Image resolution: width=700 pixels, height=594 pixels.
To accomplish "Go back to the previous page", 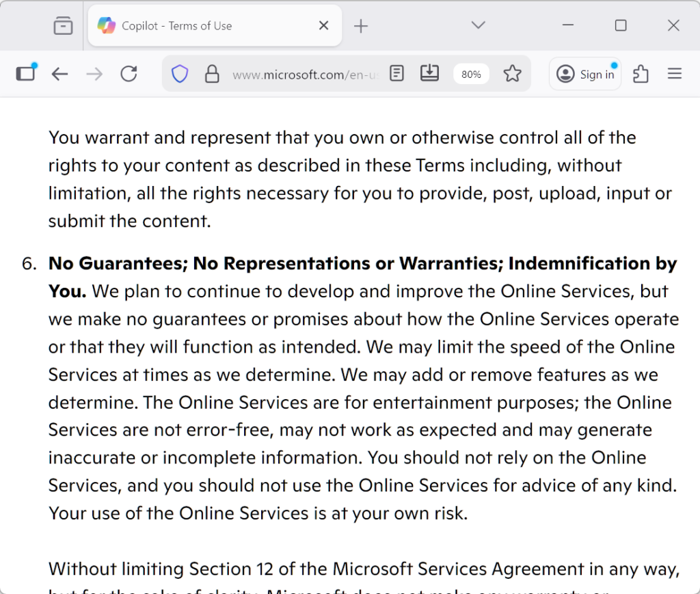I will click(60, 74).
